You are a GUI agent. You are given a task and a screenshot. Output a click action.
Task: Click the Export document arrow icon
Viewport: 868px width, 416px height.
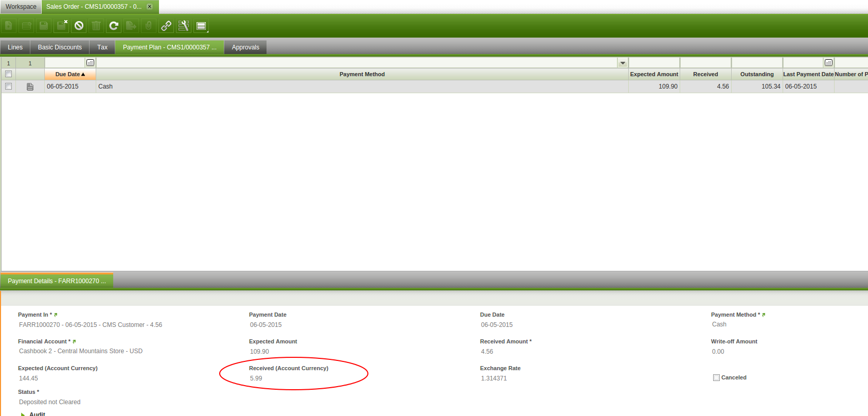131,26
